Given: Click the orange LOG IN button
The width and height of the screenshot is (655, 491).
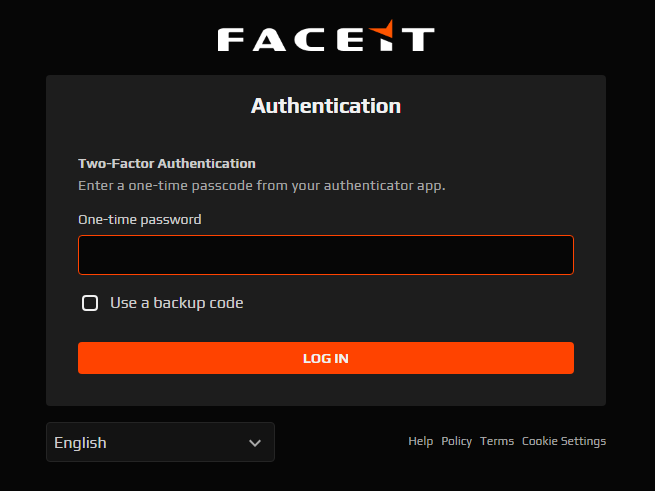Looking at the screenshot, I should tap(326, 358).
